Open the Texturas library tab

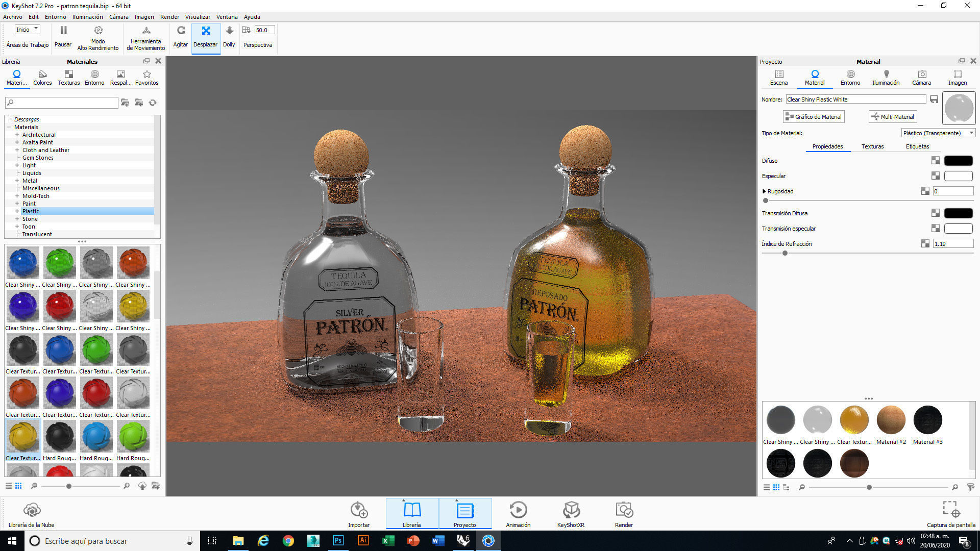point(68,77)
